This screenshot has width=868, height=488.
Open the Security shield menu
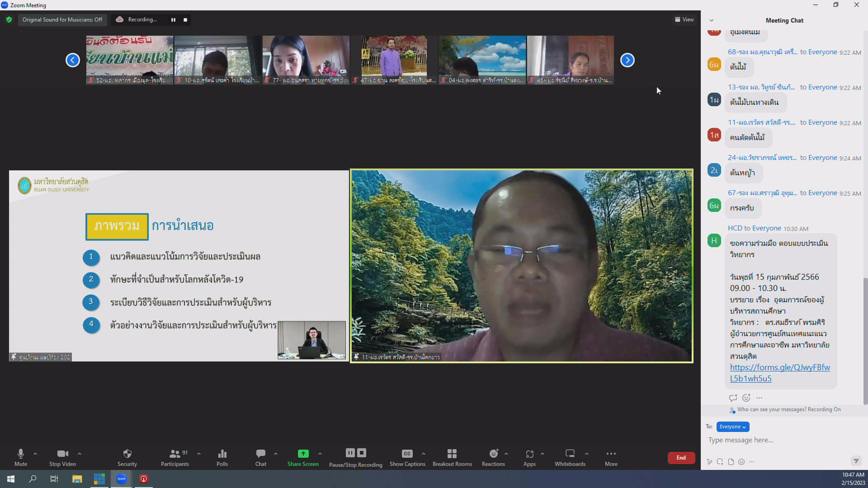click(x=127, y=457)
